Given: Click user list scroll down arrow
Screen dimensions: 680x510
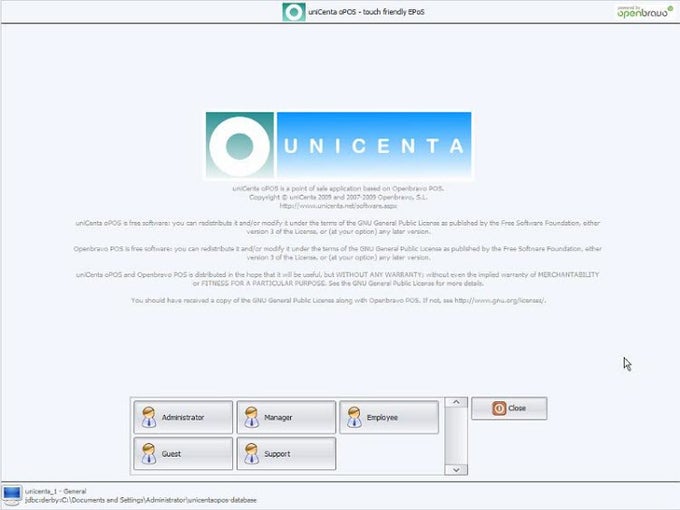Looking at the screenshot, I should (x=456, y=470).
